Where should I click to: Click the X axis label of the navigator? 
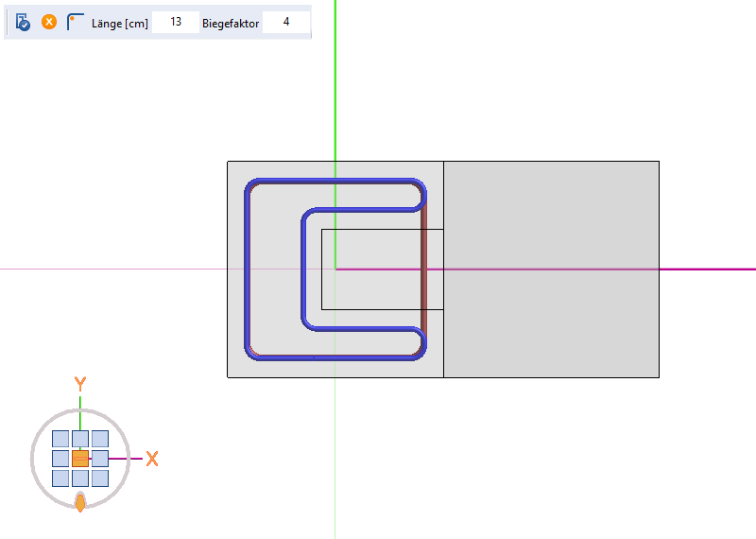(152, 459)
